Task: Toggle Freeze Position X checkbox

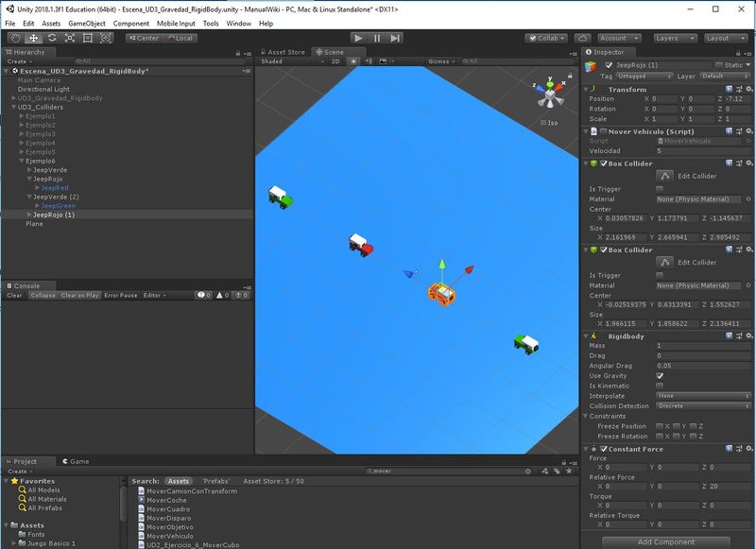Action: [660, 426]
